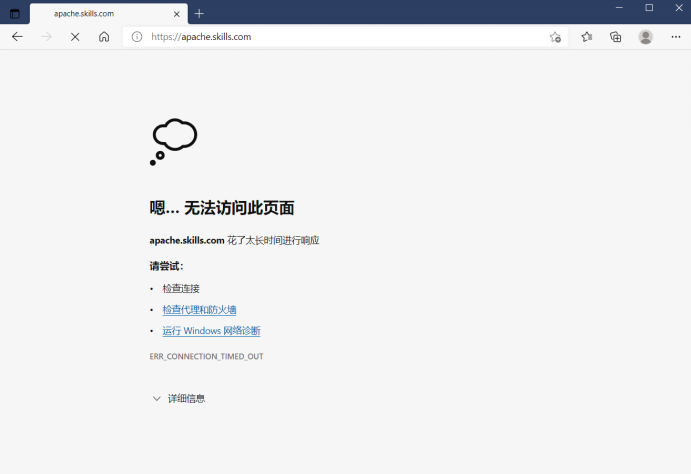Viewport: 691px width, 474px height.
Task: Click the 检查连接 suggestion text
Action: click(181, 289)
